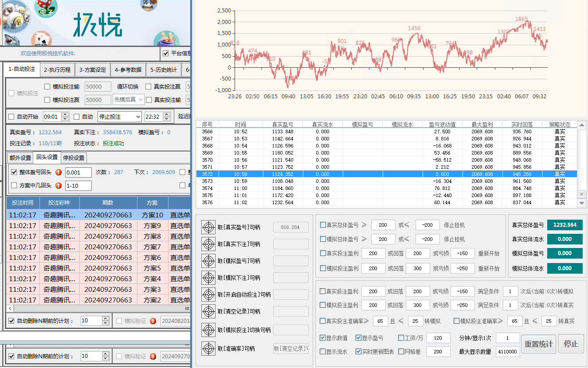
Task: Click 真实盈亏 column header
Action: coord(283,124)
